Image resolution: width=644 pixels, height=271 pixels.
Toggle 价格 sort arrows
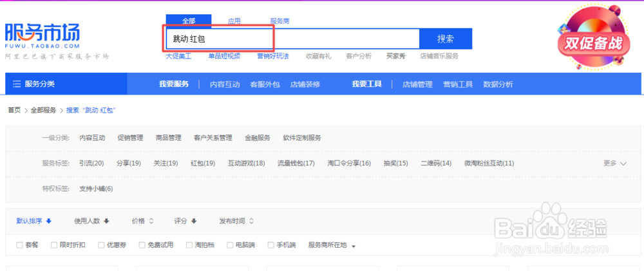(151, 221)
